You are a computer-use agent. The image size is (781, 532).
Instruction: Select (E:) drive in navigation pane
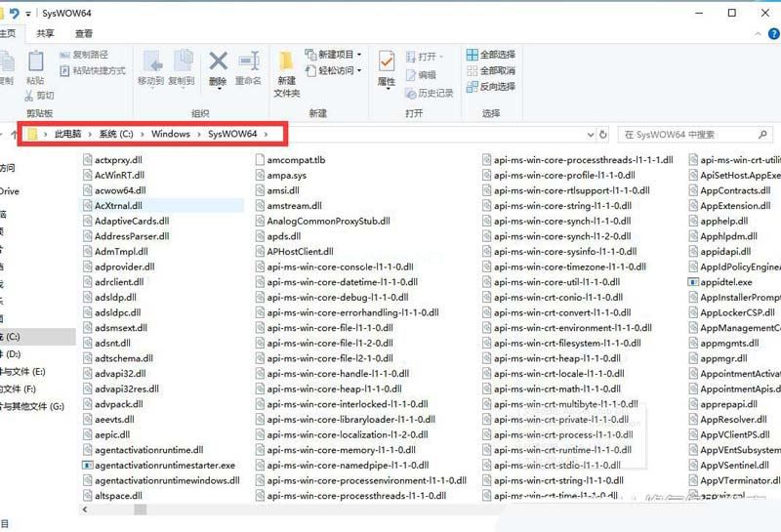[x=37, y=372]
